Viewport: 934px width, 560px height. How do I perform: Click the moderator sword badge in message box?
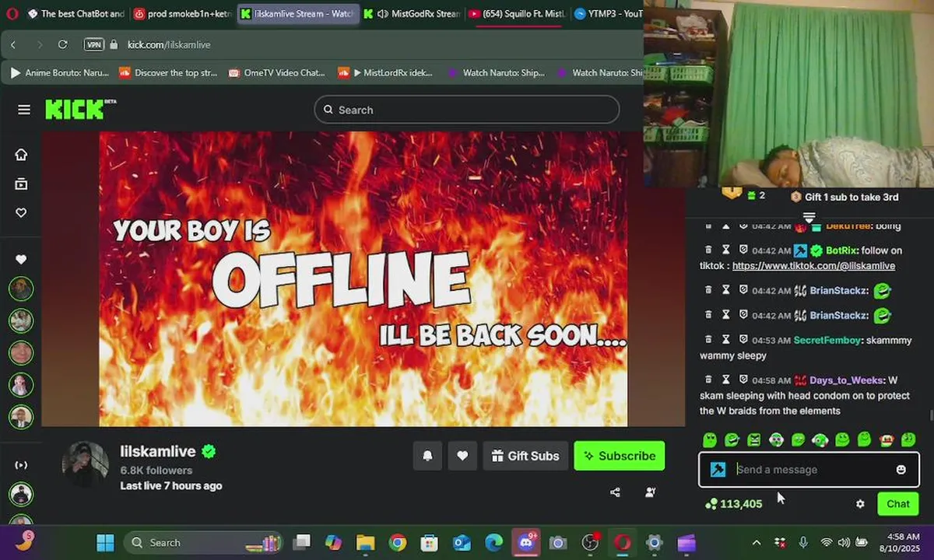[718, 469]
